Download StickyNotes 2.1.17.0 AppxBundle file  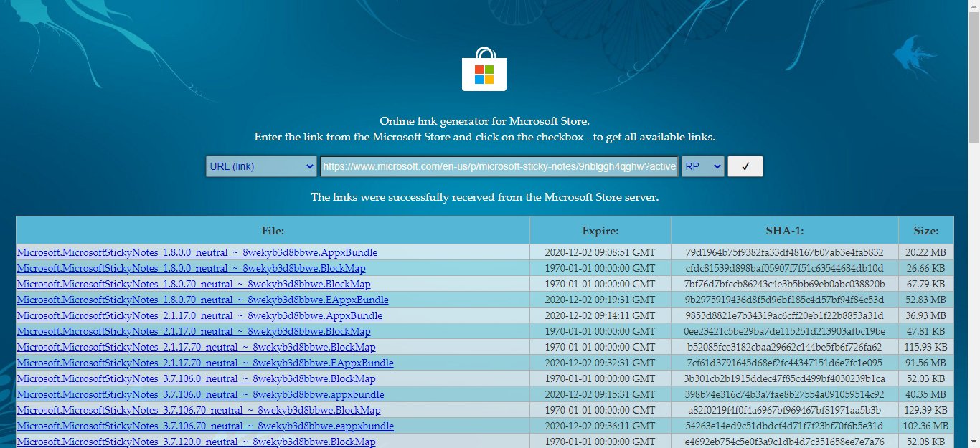point(199,315)
